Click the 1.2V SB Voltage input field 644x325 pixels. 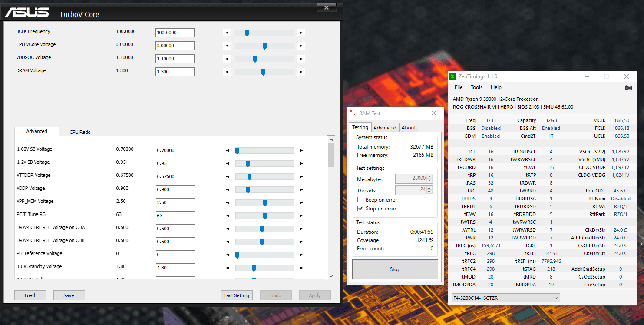coord(175,164)
